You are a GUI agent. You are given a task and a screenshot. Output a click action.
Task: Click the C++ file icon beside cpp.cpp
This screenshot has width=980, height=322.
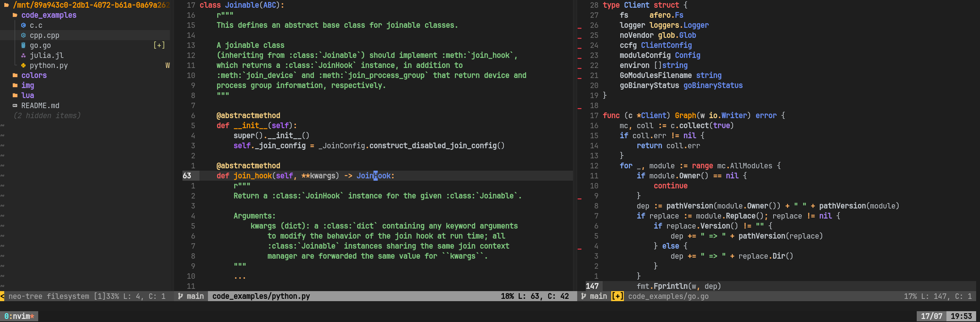click(x=23, y=35)
